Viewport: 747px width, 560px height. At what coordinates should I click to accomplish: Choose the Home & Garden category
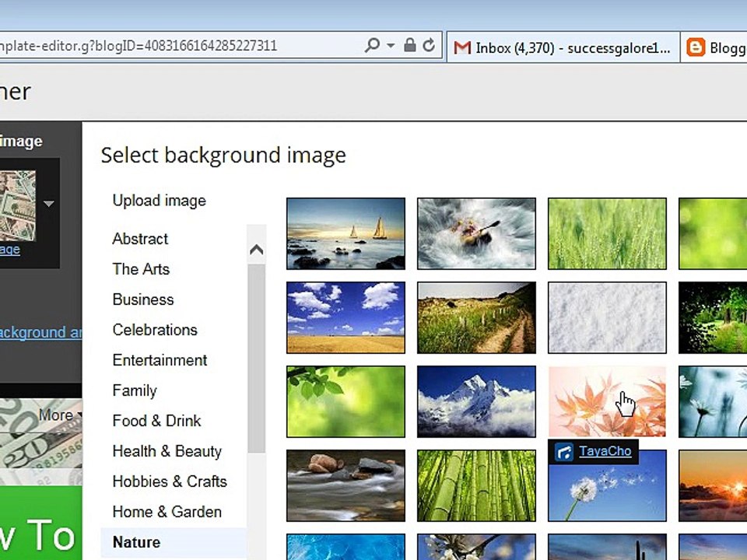[167, 512]
